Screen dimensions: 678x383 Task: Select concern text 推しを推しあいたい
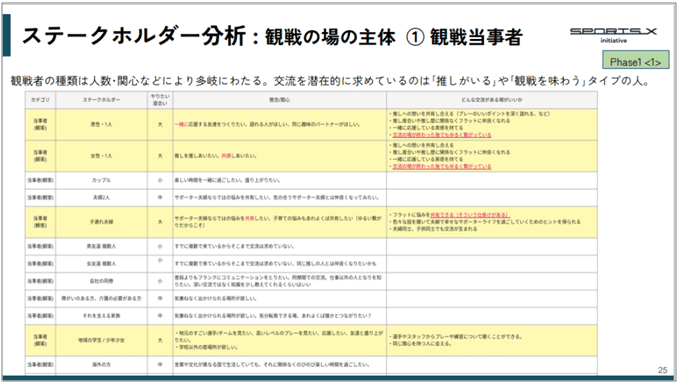click(197, 156)
